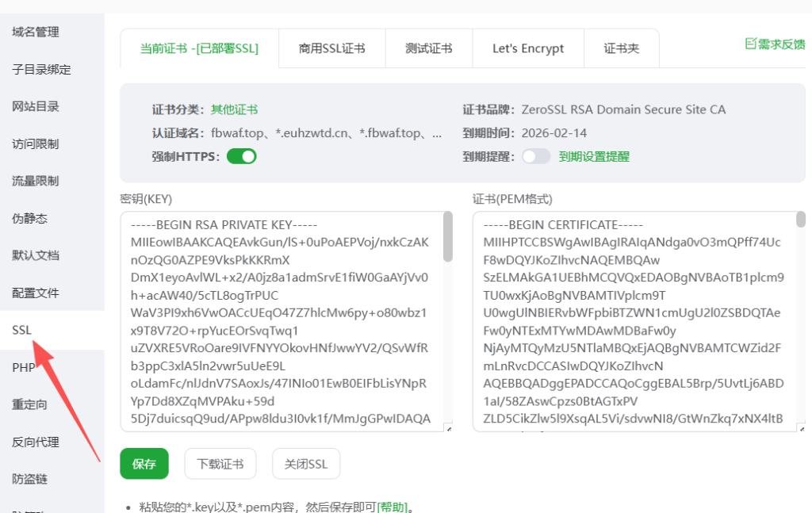Click the 需求反馈 feedback icon

[750, 44]
